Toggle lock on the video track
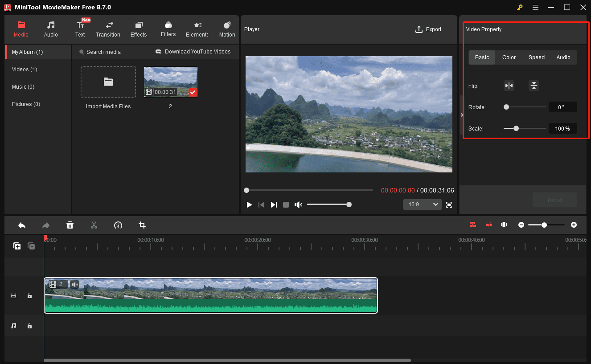The height and width of the screenshot is (364, 591). 29,295
